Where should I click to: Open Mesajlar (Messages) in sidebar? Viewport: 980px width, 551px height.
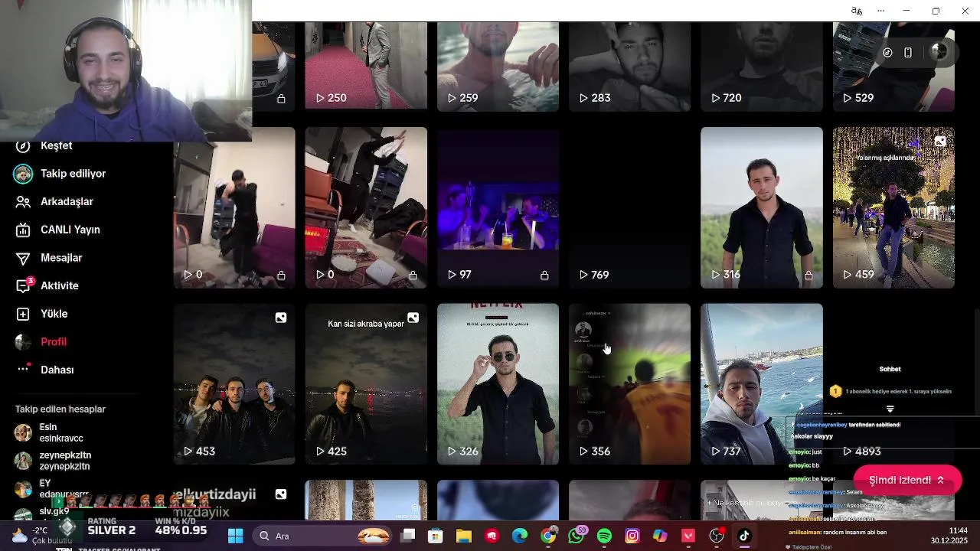[x=50, y=258]
